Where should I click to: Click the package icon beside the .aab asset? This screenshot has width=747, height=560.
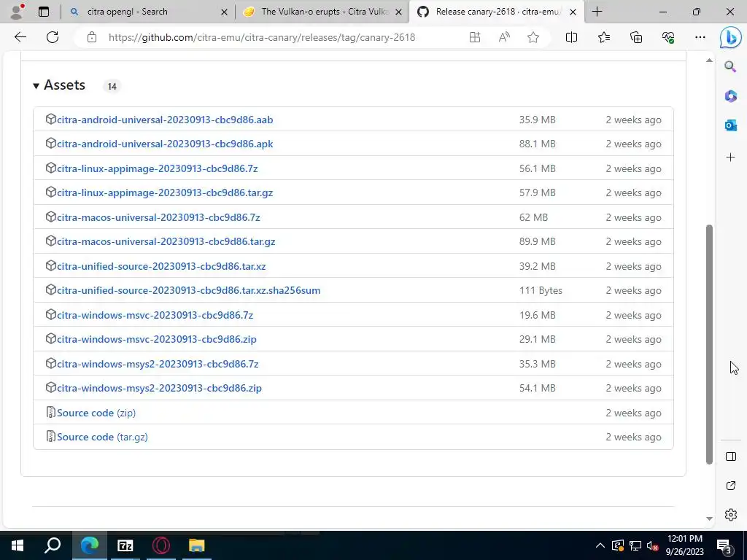[50, 119]
